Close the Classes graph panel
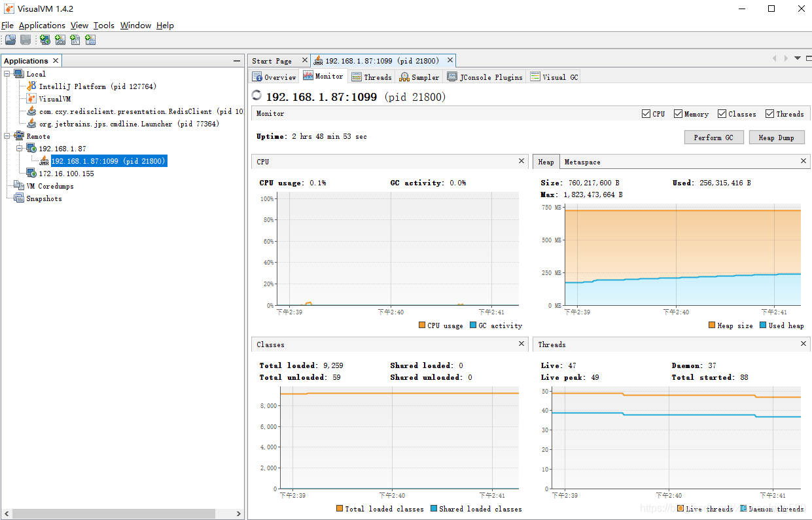Viewport: 812px width, 520px height. [x=521, y=344]
